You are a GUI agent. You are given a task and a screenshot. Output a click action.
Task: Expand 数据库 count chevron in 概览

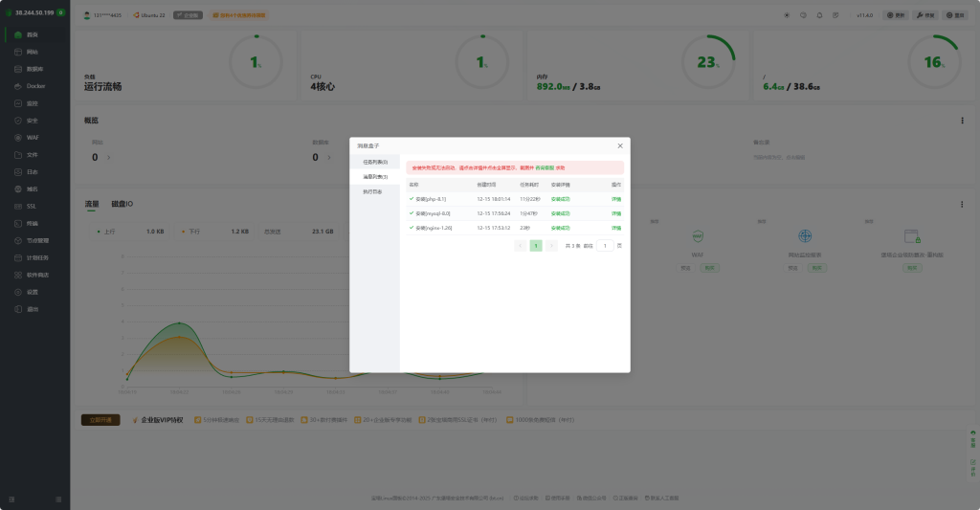pyautogui.click(x=329, y=158)
